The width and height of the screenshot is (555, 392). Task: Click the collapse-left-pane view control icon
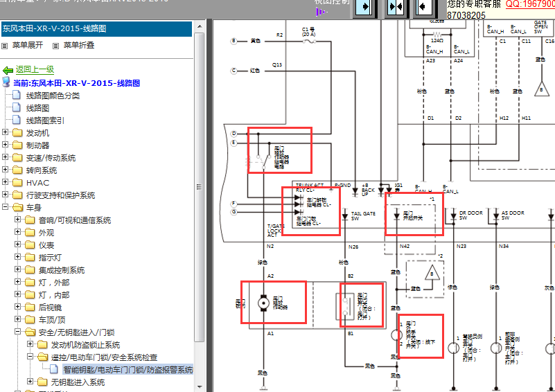pyautogui.click(x=423, y=7)
